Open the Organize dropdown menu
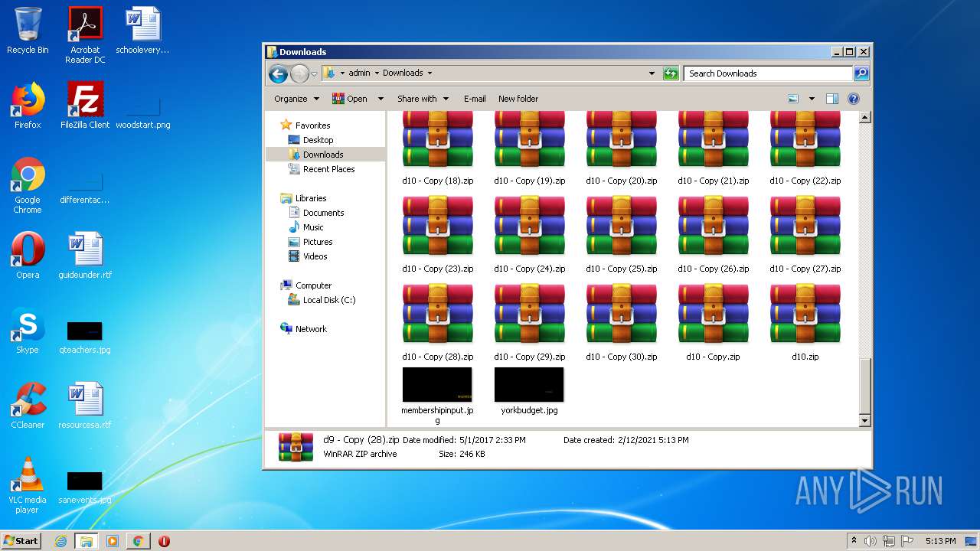Image resolution: width=980 pixels, height=551 pixels. 296,99
